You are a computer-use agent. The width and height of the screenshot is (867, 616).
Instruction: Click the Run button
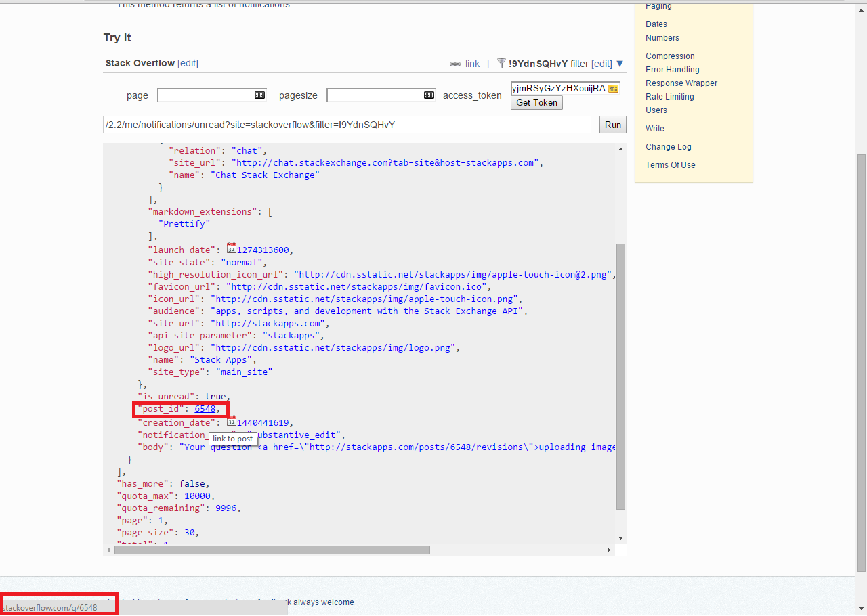613,125
